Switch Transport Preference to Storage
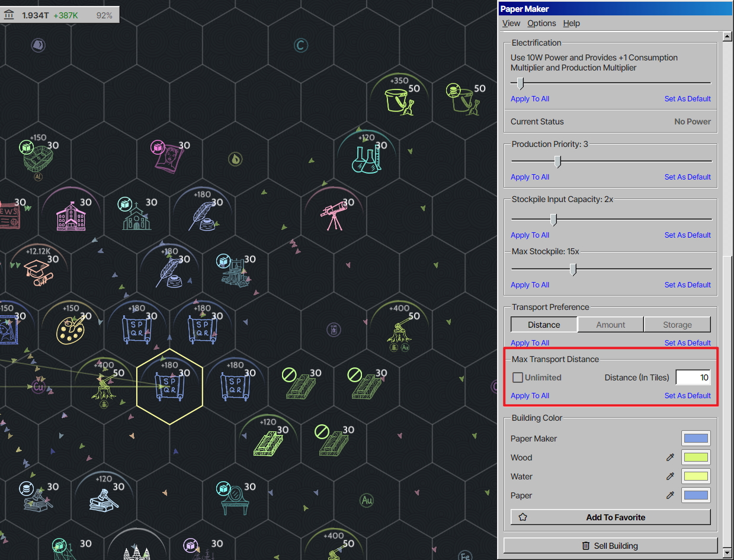The height and width of the screenshot is (560, 734). pos(677,325)
